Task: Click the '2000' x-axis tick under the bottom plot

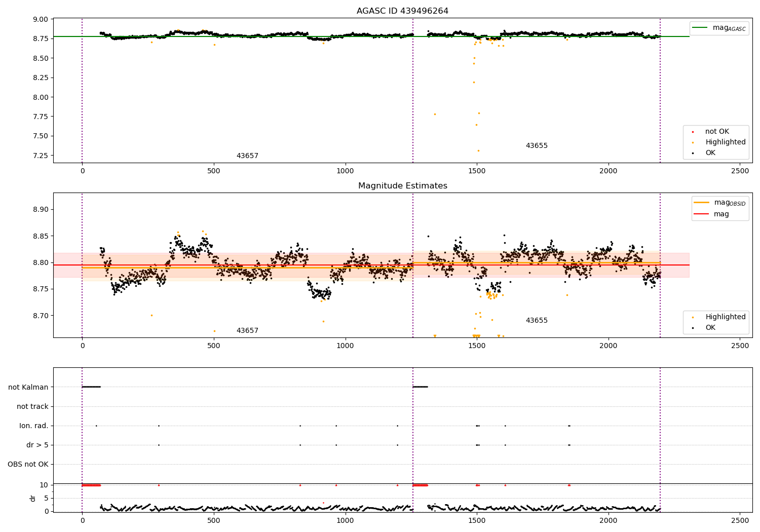Action: pyautogui.click(x=608, y=521)
